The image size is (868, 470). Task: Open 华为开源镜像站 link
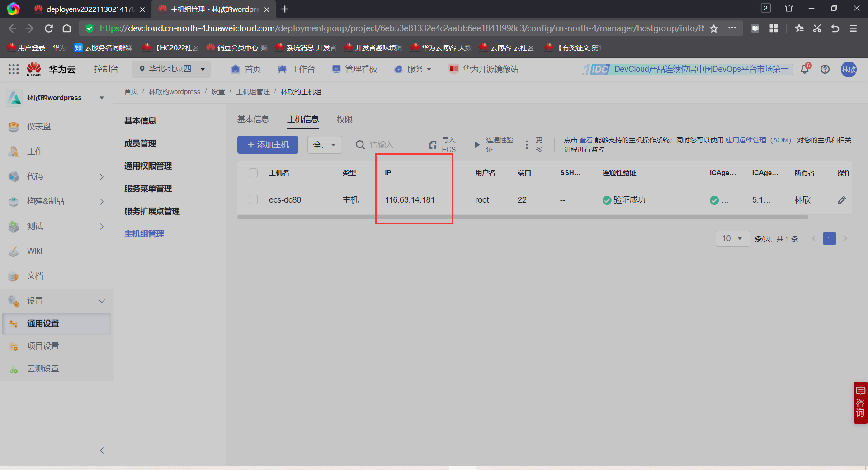(x=484, y=69)
